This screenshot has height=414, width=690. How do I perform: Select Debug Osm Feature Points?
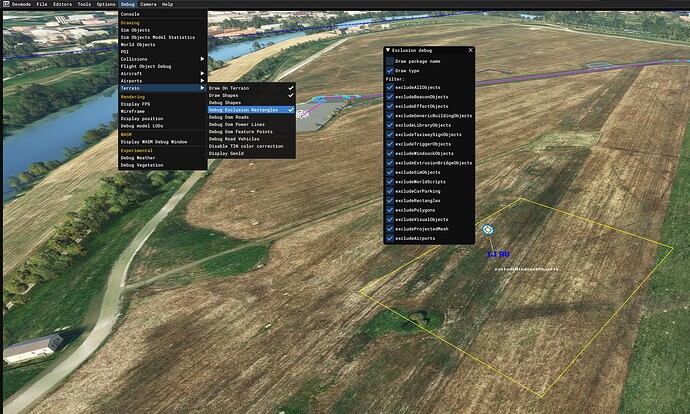(251, 132)
